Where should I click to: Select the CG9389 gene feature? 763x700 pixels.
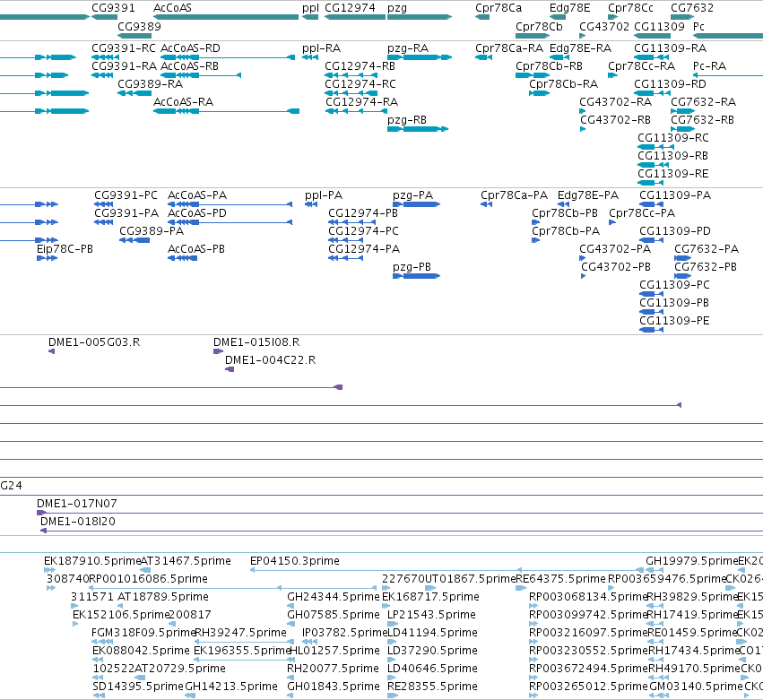click(x=134, y=36)
